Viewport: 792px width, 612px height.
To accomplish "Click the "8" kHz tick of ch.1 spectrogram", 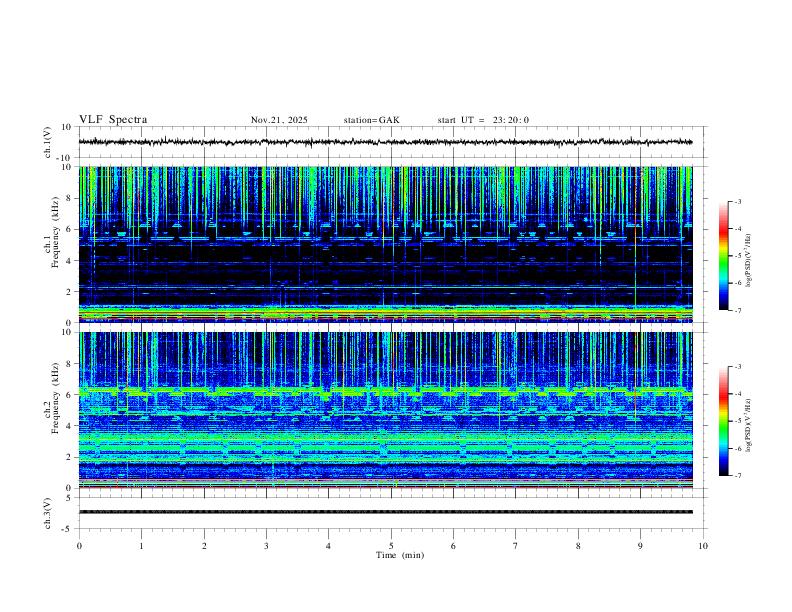I will pos(70,199).
